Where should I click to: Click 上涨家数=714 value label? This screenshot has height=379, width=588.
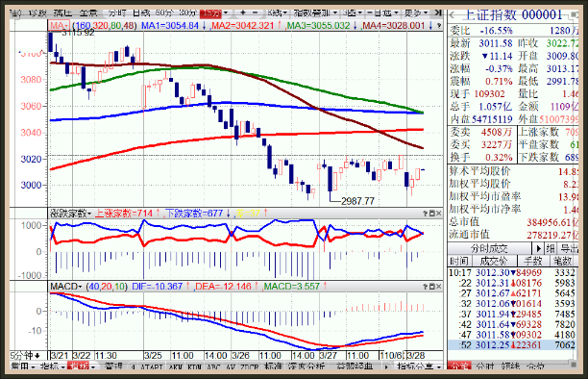pos(124,214)
